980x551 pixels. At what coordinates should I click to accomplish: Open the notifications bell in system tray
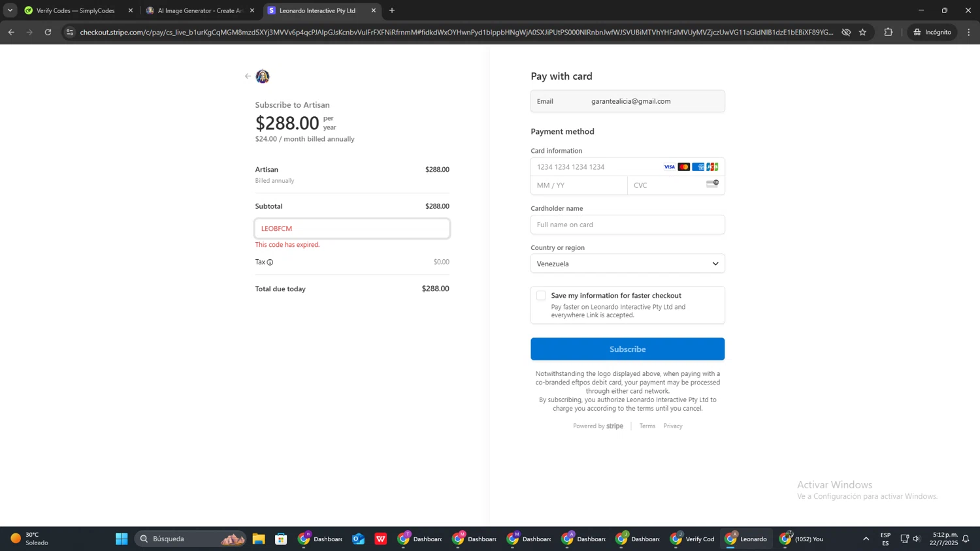966,539
